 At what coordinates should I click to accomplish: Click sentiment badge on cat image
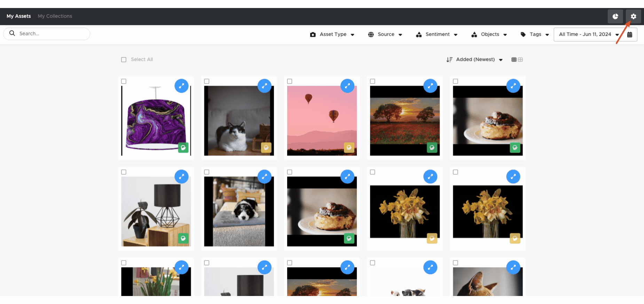tap(266, 148)
